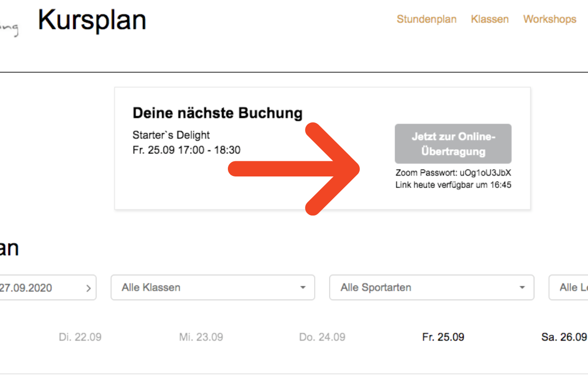
Task: Click the Kursplan page heading
Action: coord(92,20)
